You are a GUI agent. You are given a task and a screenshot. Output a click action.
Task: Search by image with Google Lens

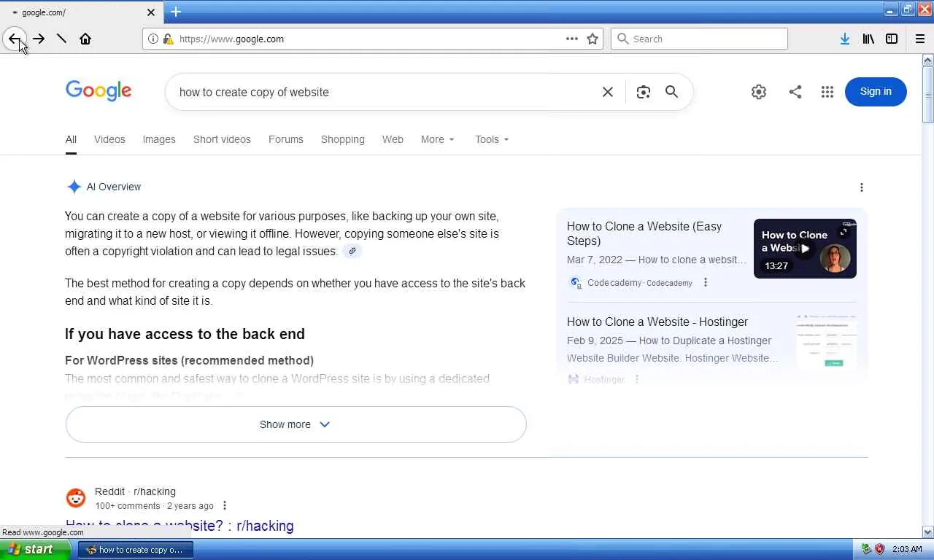coord(643,92)
